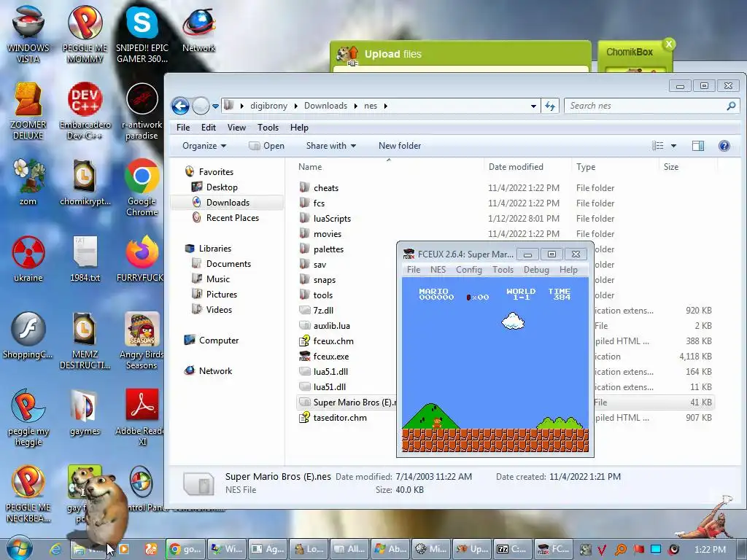Select the taseditor.chm file
The image size is (747, 560).
tap(340, 418)
